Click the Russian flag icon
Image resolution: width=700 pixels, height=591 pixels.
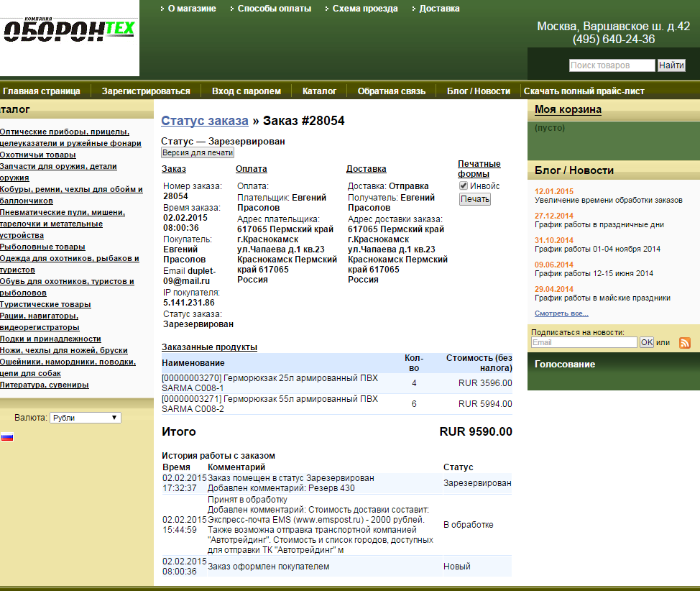7,437
